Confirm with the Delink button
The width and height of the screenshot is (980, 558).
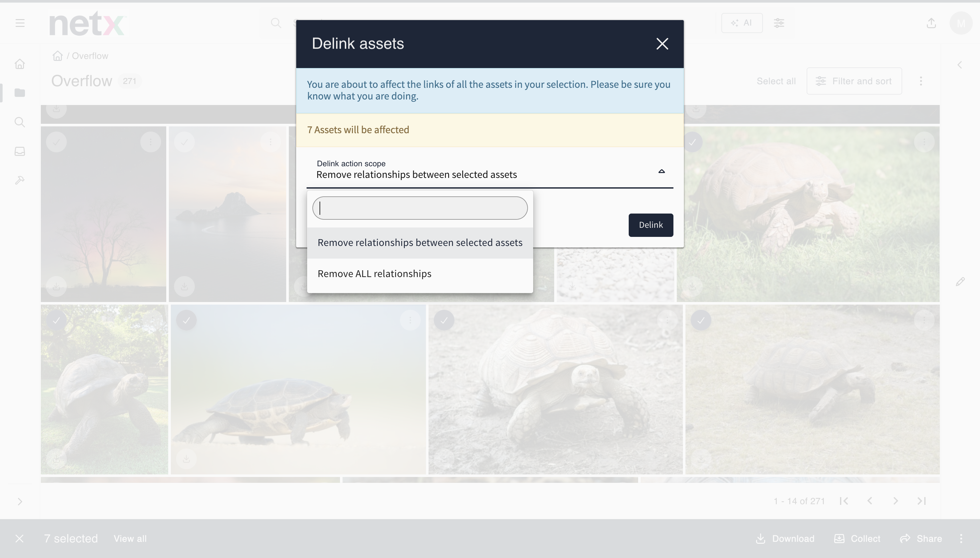[650, 225]
